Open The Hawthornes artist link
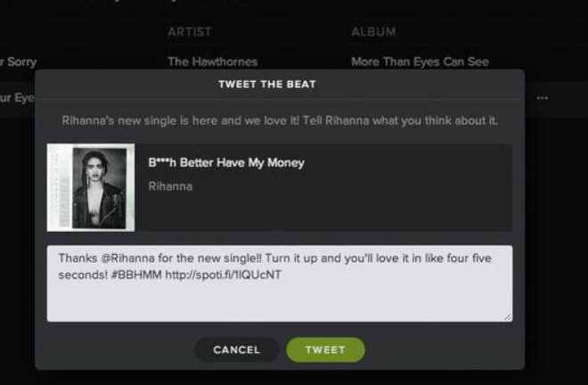The image size is (588, 385). [213, 61]
